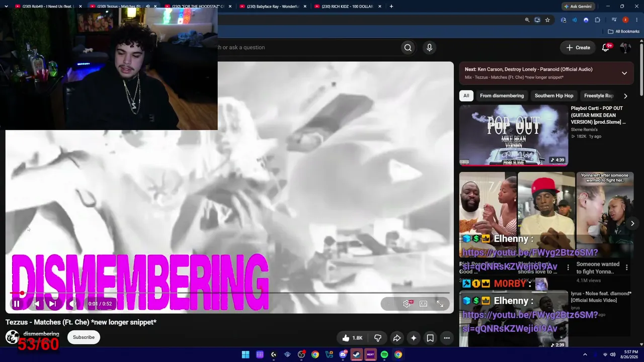
Task: Expand the Next queue panel chevron
Action: [624, 73]
